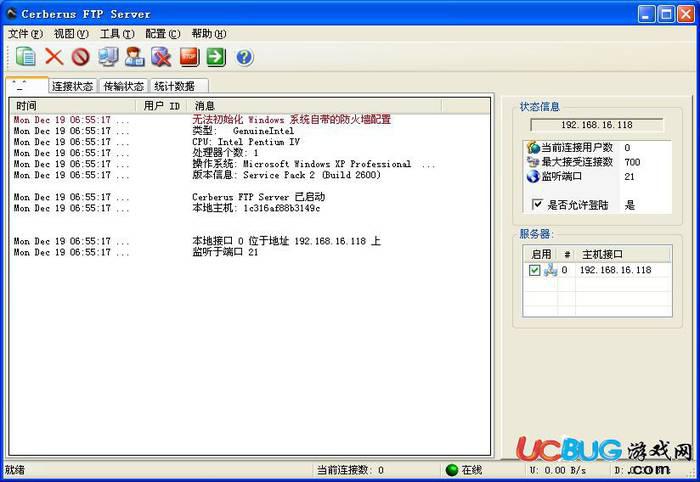Click the red STOP toolbar icon
This screenshot has height=482, width=700.
pyautogui.click(x=189, y=57)
